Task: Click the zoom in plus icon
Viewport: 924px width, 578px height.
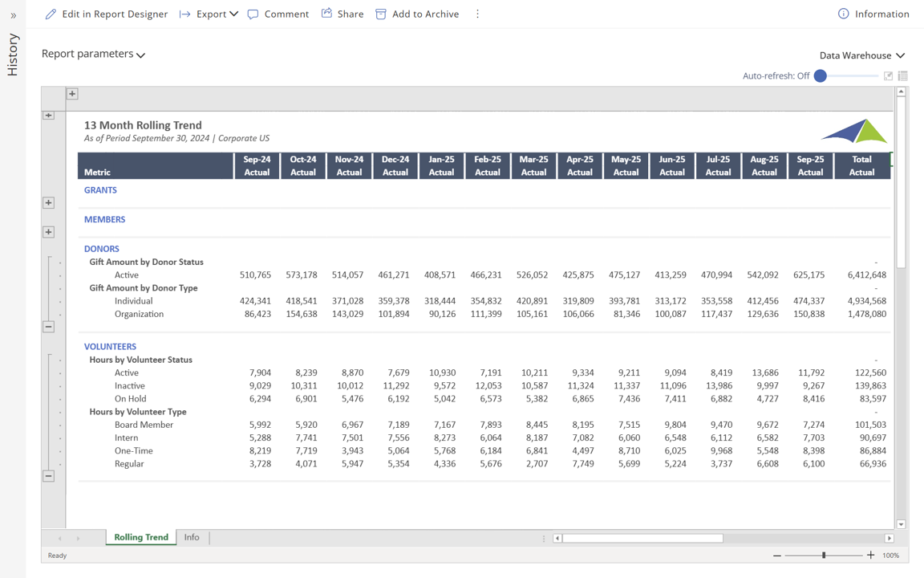Action: (x=870, y=555)
